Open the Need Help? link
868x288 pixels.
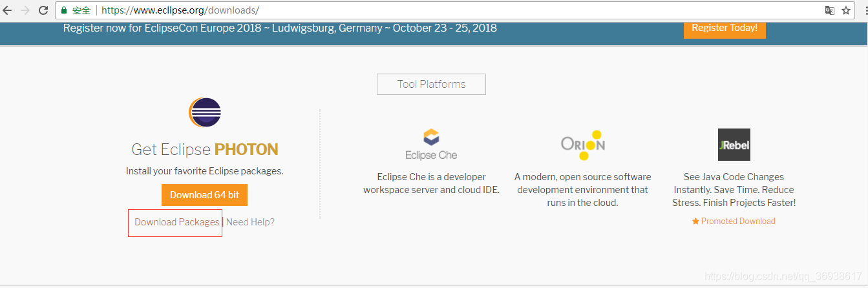pos(250,221)
